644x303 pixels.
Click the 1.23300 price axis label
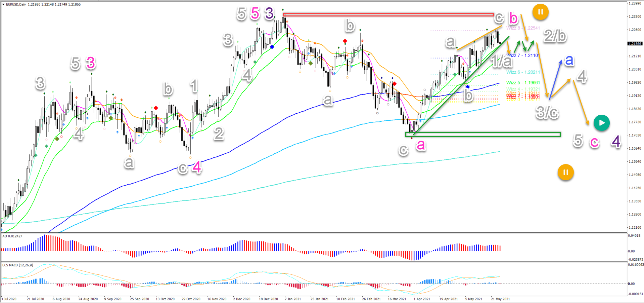click(635, 16)
